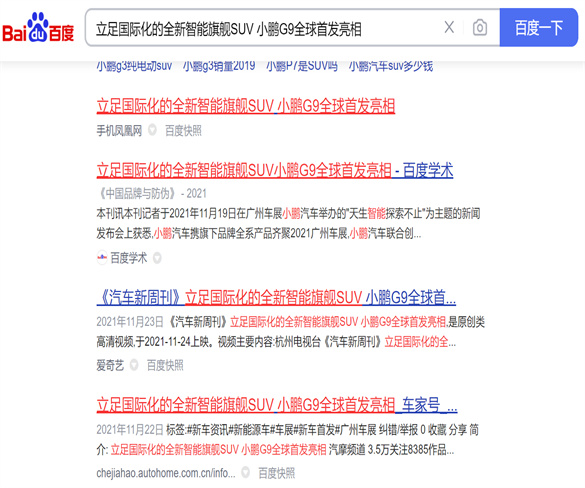Open related search 小鹏g3纯电动suv
This screenshot has width=585, height=488.
tap(134, 66)
